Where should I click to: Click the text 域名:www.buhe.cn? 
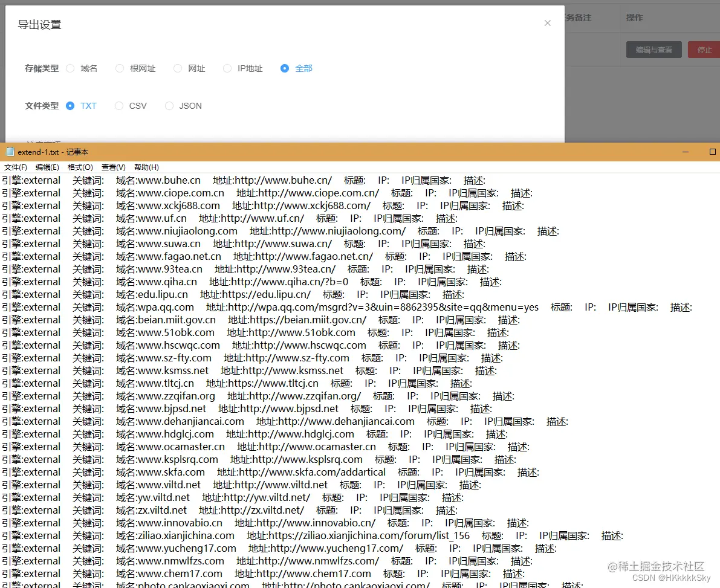pyautogui.click(x=158, y=181)
